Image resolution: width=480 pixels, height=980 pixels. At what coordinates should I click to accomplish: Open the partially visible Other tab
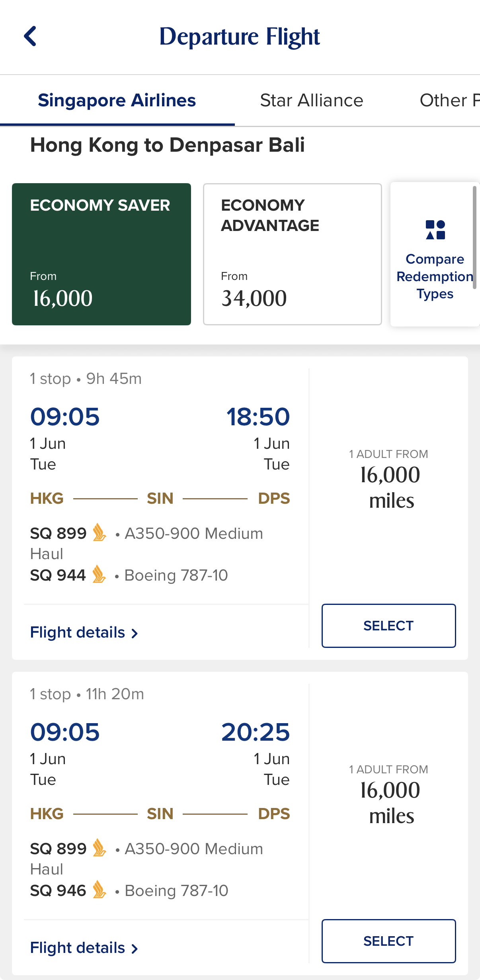(450, 100)
